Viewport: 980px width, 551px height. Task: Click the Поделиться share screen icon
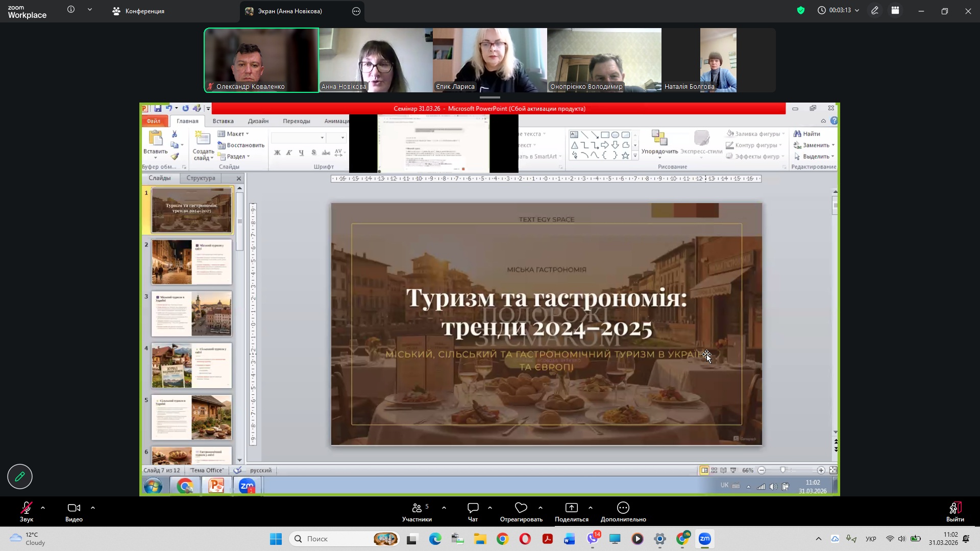[x=571, y=508]
